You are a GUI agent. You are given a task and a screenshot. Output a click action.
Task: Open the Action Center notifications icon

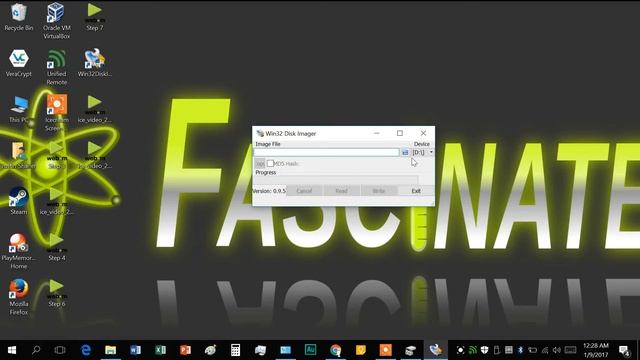(x=624, y=350)
